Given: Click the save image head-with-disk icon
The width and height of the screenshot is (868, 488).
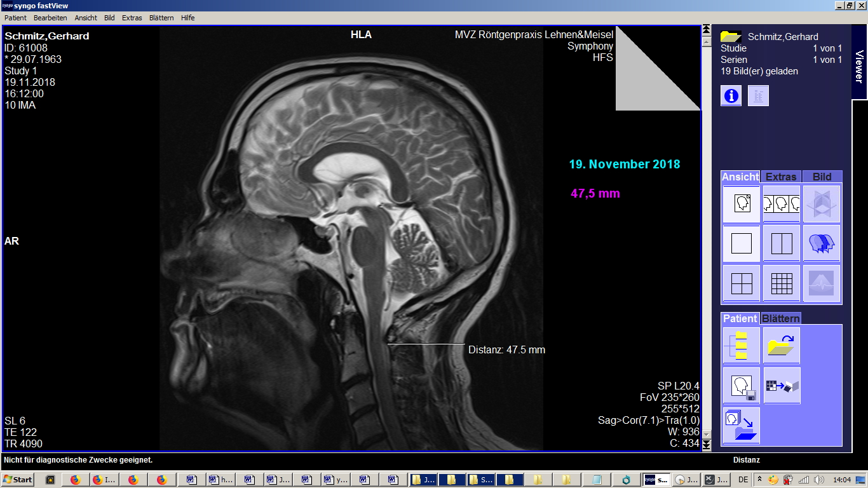Looking at the screenshot, I should coord(741,386).
